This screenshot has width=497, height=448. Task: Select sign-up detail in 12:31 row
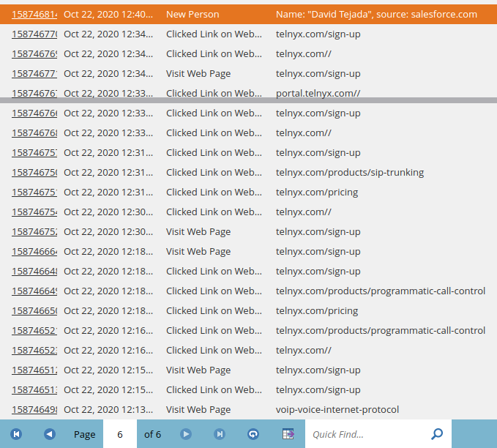[x=318, y=152]
